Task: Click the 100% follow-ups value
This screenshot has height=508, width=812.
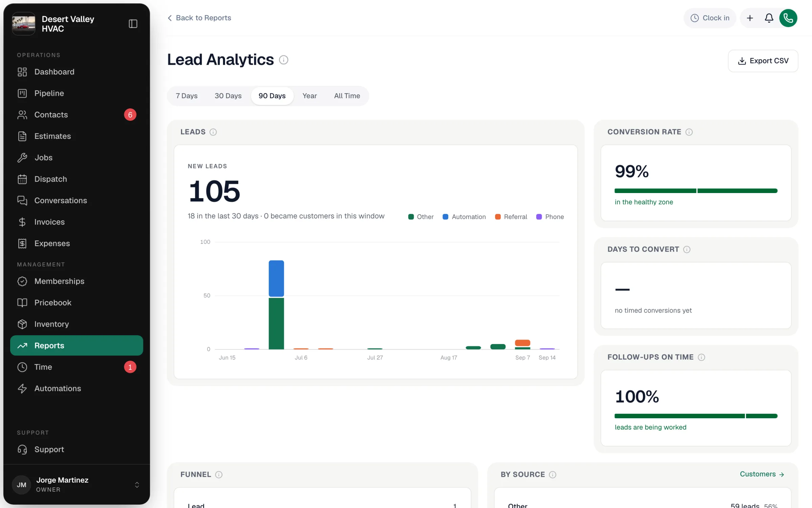Action: pos(637,397)
